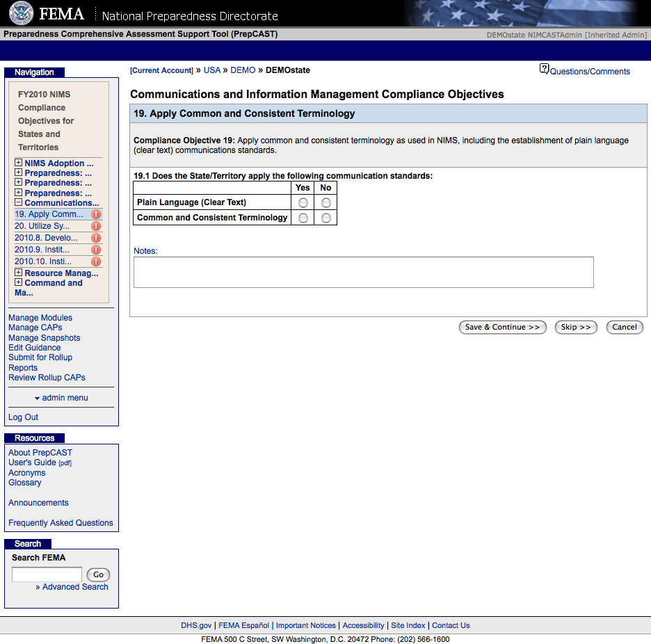Select Yes for Common and Consistent Terminology
Image resolution: width=651 pixels, height=644 pixels.
(x=303, y=218)
